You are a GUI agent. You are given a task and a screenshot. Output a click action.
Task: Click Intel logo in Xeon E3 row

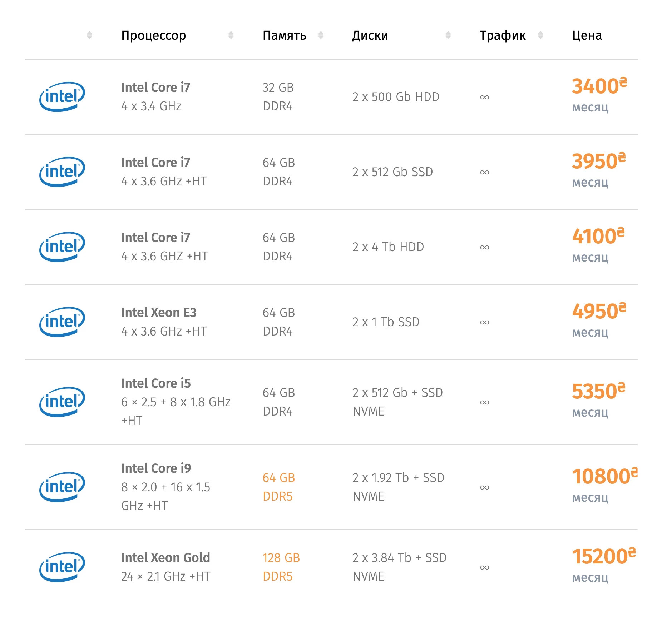62,322
